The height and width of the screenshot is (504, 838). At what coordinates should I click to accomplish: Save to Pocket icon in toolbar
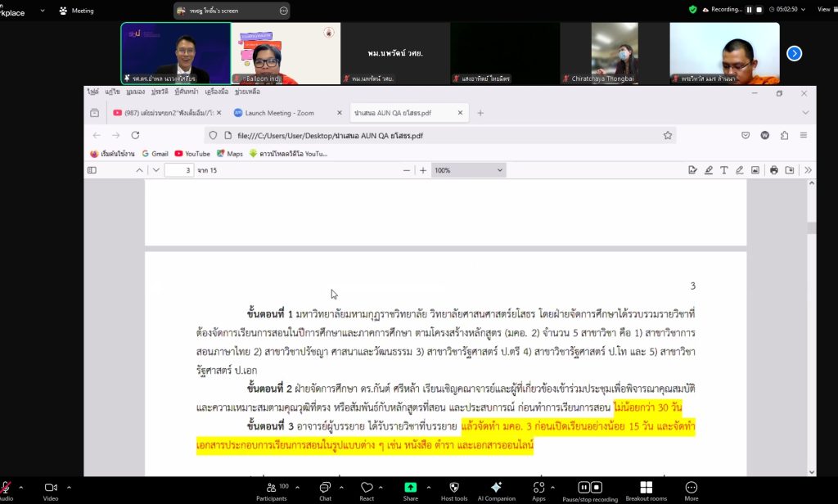click(746, 135)
